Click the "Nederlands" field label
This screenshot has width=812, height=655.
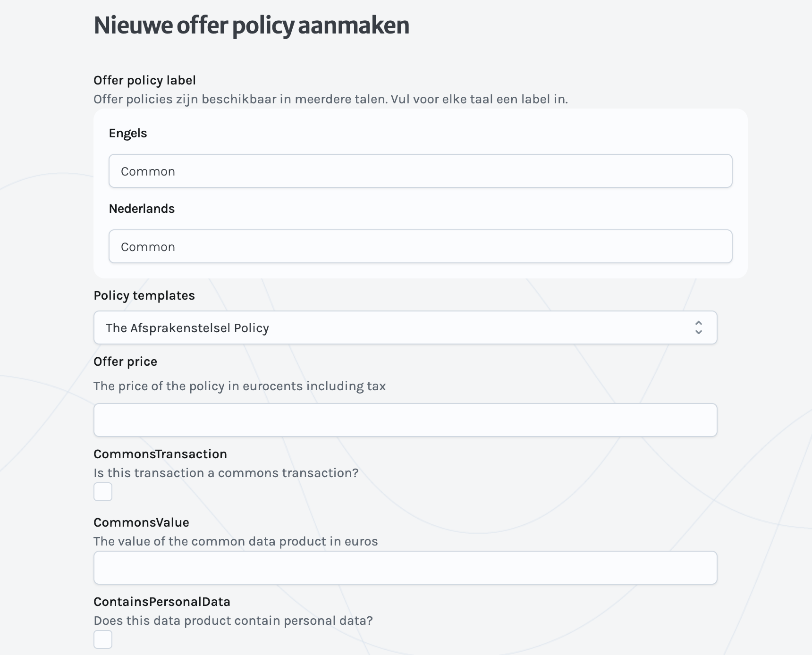click(142, 209)
